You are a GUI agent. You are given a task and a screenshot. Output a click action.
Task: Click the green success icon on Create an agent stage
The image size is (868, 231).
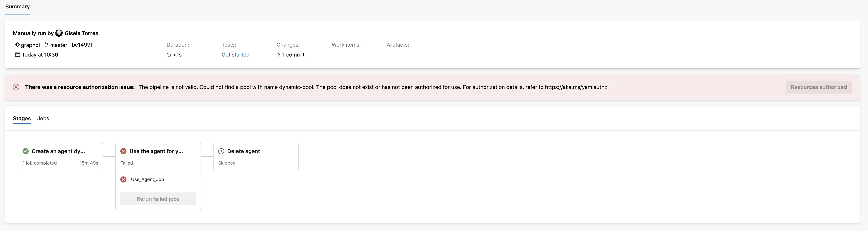point(25,151)
